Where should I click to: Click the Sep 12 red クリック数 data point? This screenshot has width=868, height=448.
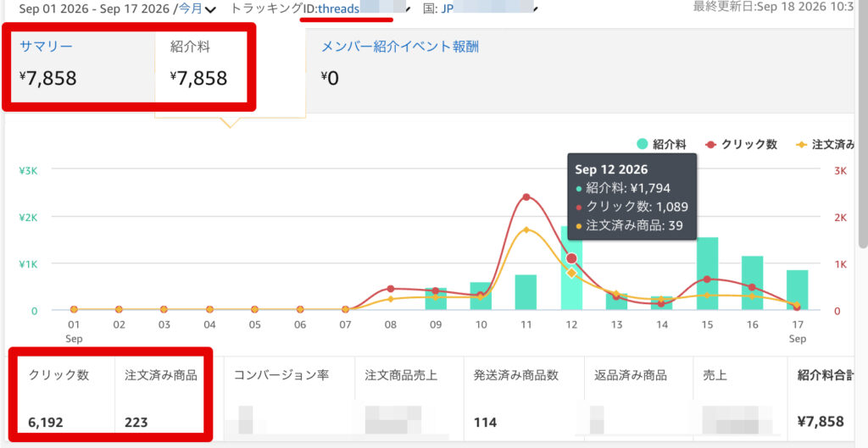571,258
